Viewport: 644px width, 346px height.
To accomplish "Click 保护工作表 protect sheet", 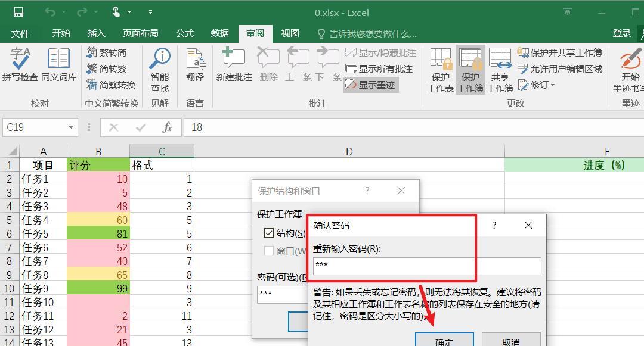I will pos(440,70).
